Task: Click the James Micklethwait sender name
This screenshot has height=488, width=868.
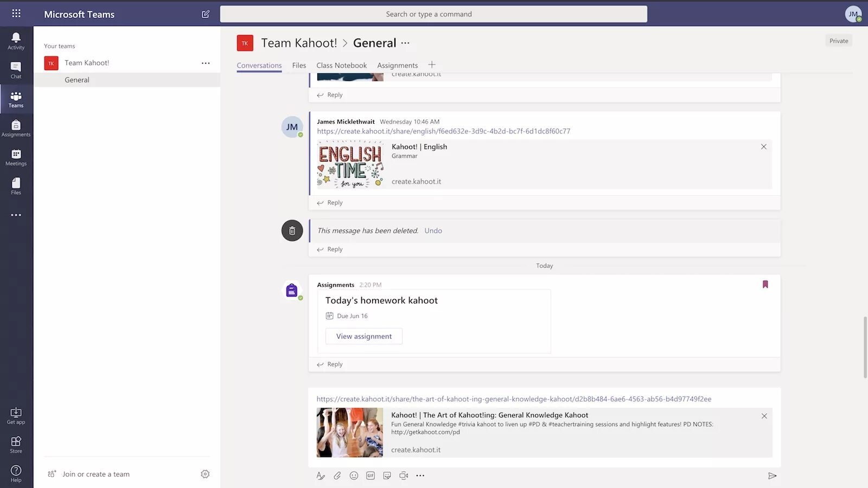Action: pos(346,122)
